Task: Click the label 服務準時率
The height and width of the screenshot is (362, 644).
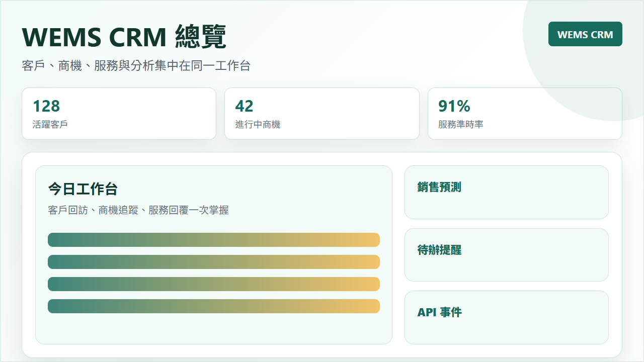Action: click(x=461, y=124)
